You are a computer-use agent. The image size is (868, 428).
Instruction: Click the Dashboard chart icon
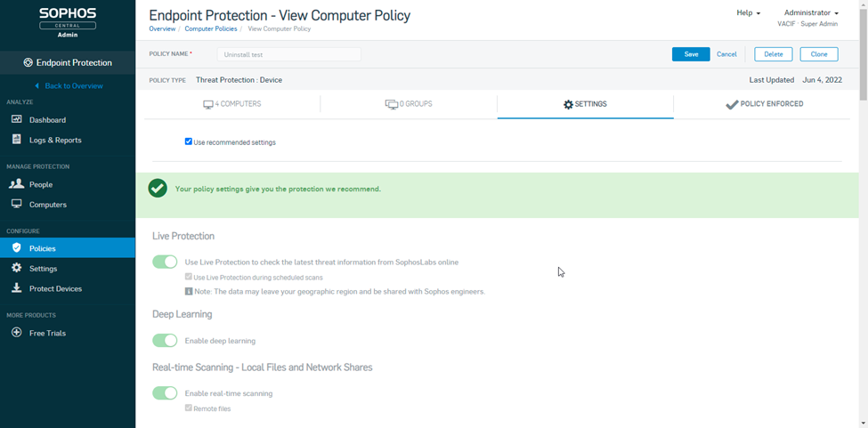[x=17, y=119]
